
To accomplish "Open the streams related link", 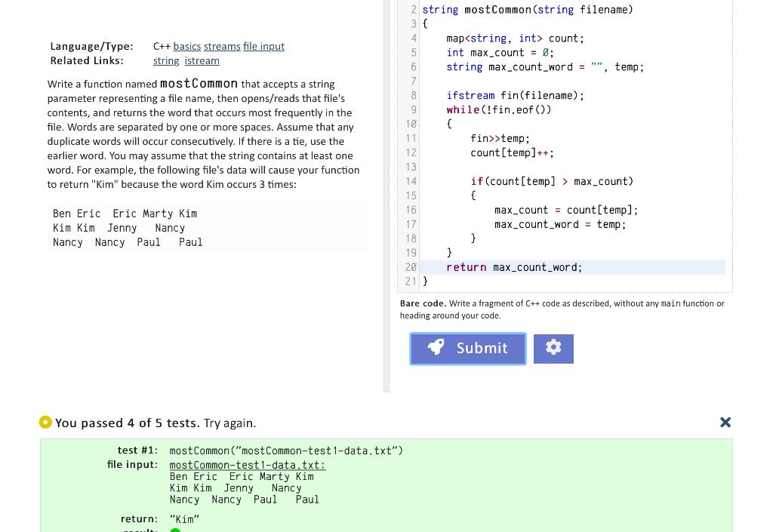I will click(x=222, y=46).
